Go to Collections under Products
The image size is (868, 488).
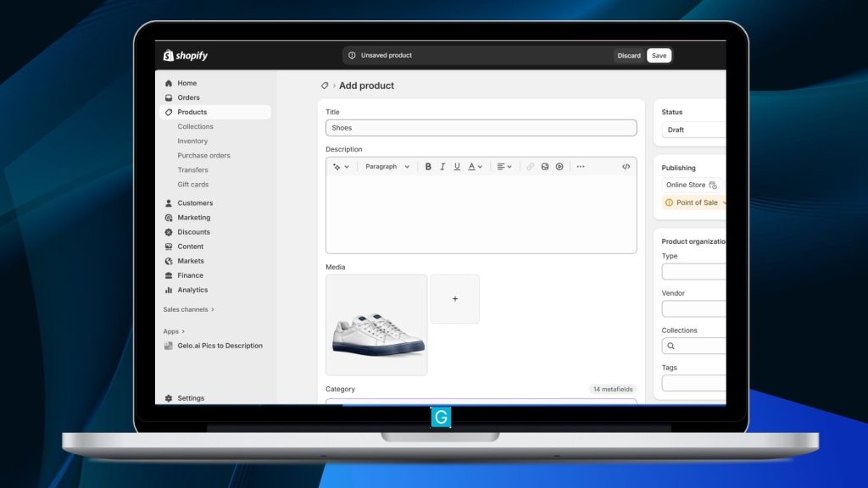(195, 126)
